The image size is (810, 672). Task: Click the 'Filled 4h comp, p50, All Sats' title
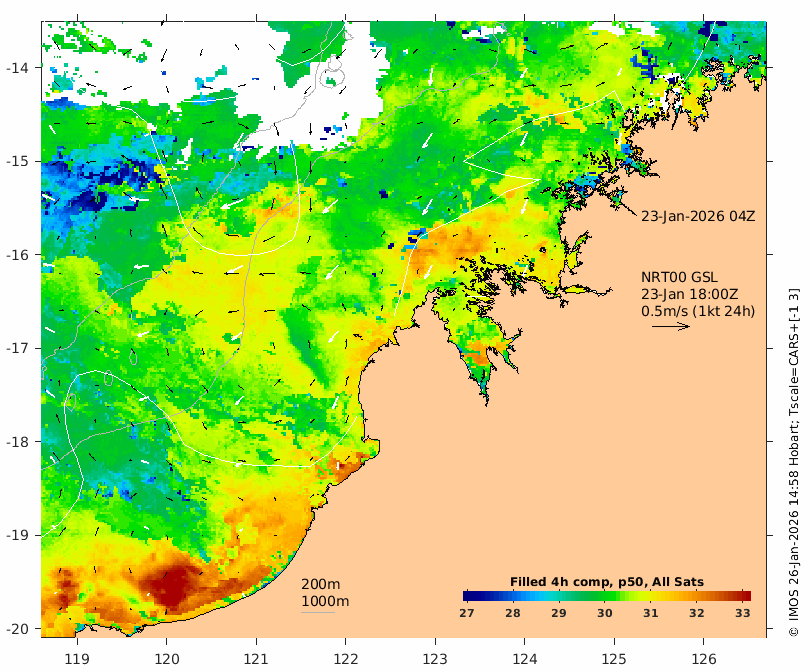tap(607, 582)
